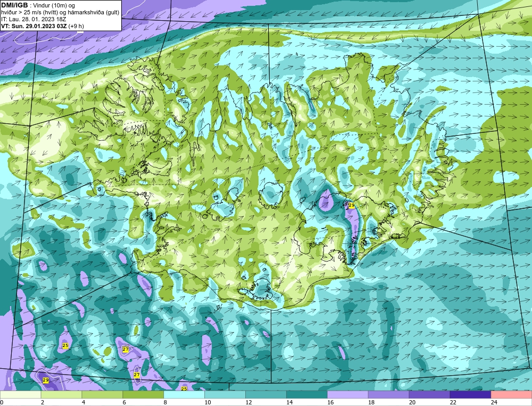This screenshot has height=406, width=532.
Task: Click the legend scale value "12"
Action: 248,402
